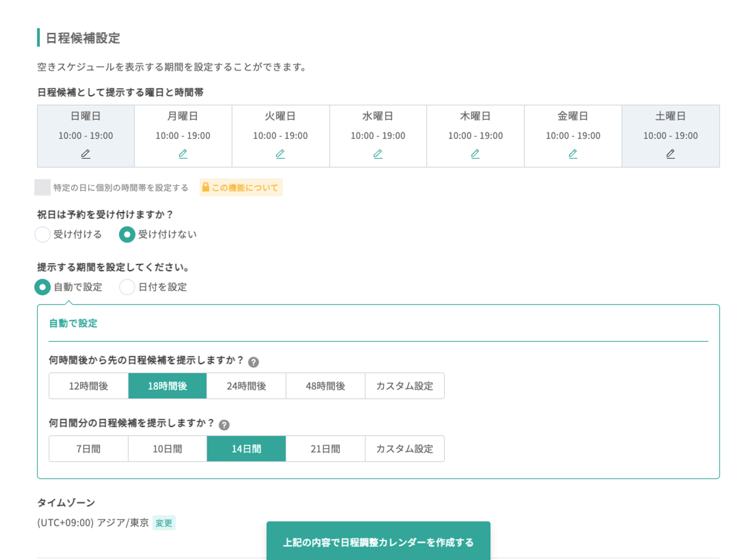This screenshot has height=560, width=743.
Task: Select the 7日間 option
Action: pyautogui.click(x=88, y=449)
